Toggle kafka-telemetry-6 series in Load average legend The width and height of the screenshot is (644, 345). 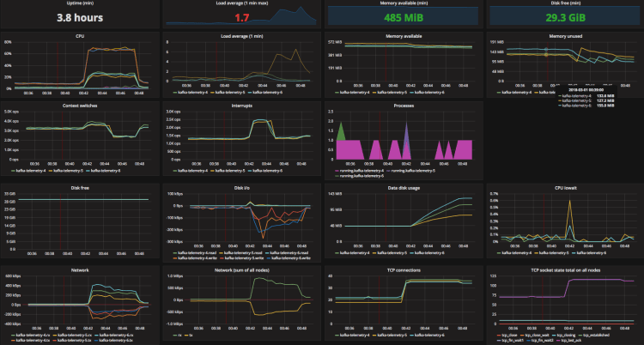point(266,93)
